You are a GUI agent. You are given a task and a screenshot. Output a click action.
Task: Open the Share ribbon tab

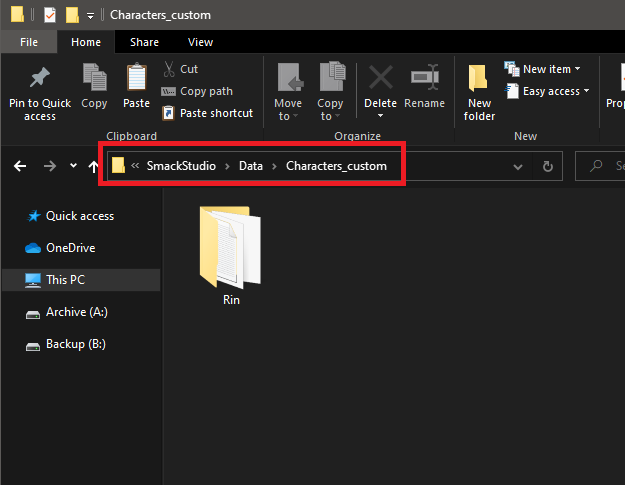(144, 42)
